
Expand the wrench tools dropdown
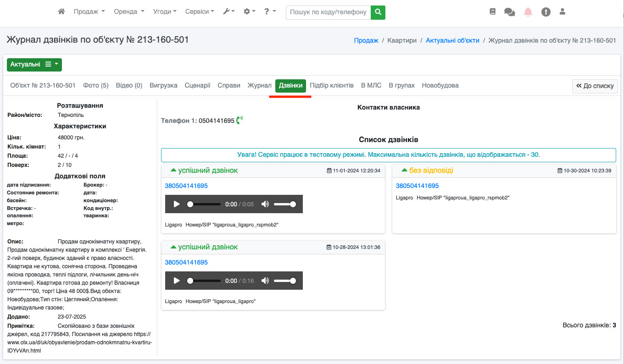tap(229, 12)
